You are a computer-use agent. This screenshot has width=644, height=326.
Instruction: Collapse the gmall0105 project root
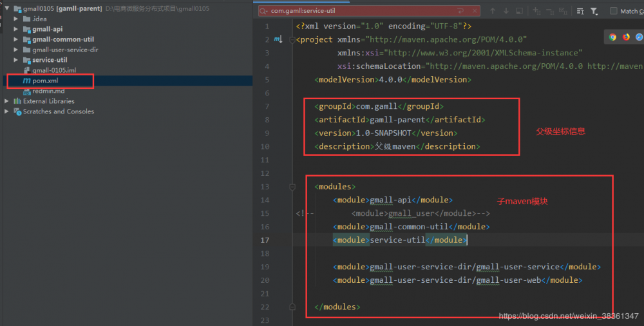tap(7, 8)
